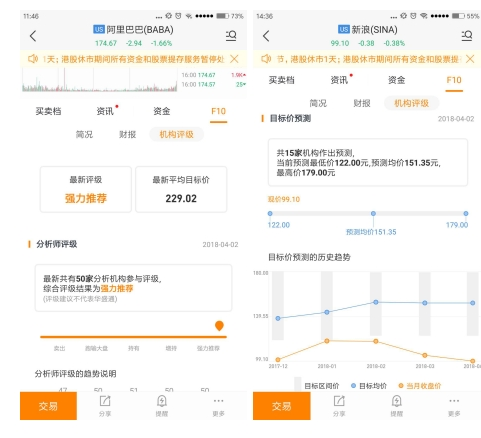
Task: Switch to 买卖档 tab on SINA screen
Action: click(282, 80)
